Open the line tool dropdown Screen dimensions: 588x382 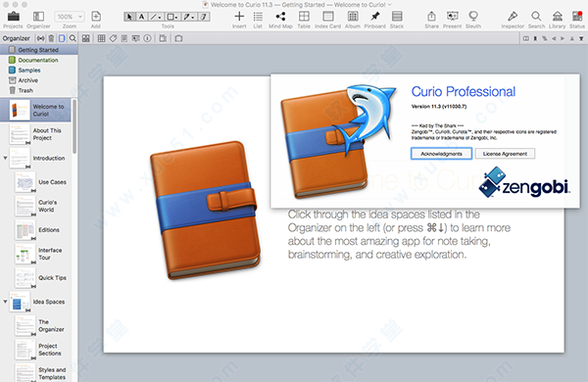click(x=156, y=17)
